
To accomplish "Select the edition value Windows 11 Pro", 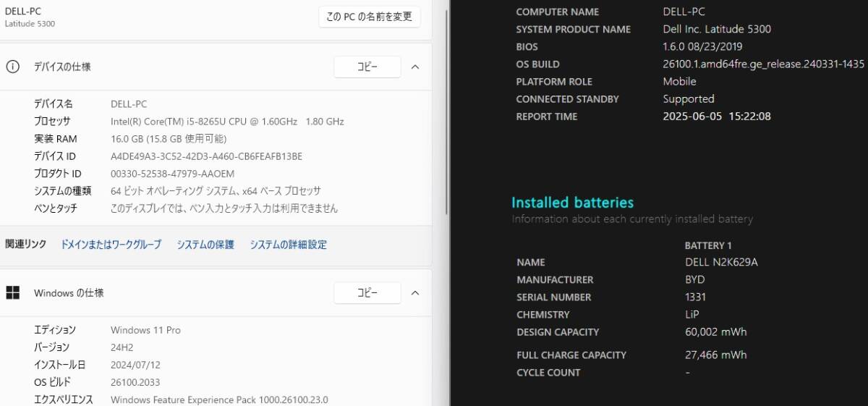I will click(145, 330).
